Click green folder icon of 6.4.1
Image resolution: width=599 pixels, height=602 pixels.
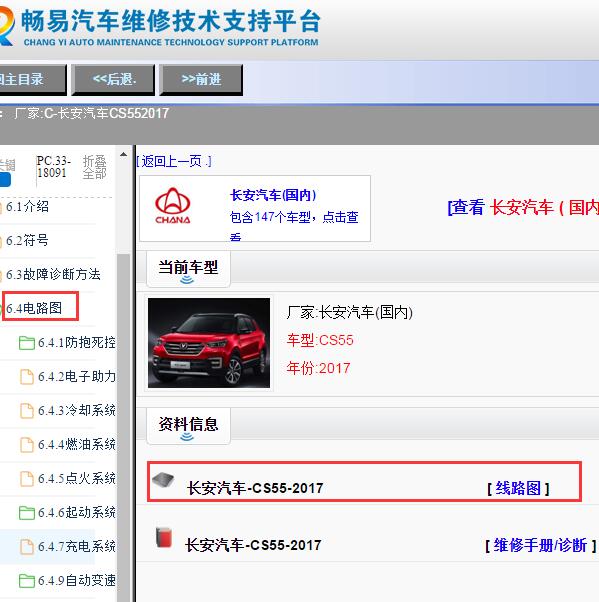[x=26, y=343]
